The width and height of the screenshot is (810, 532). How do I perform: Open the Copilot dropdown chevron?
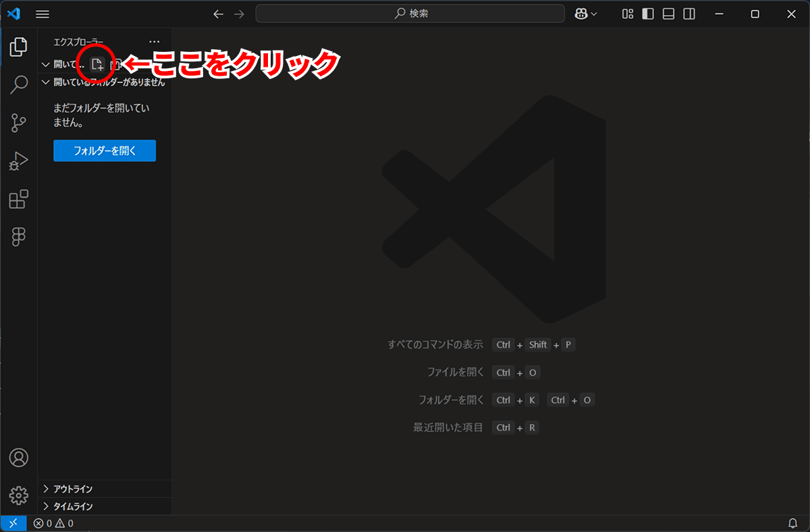pos(594,14)
